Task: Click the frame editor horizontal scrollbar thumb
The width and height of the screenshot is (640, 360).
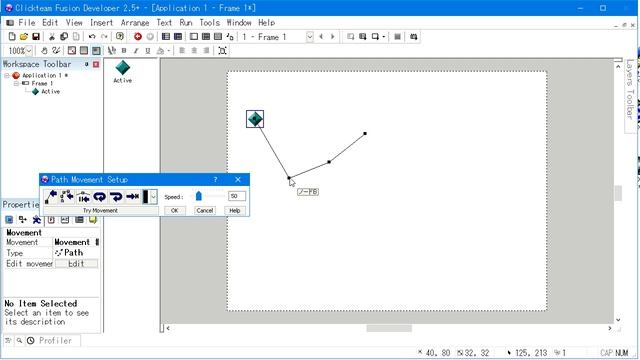Action: point(389,328)
